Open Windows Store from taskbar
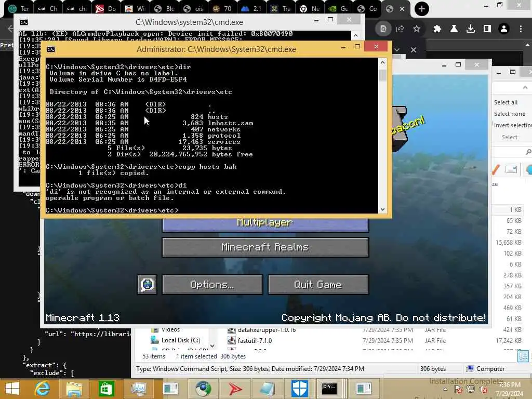This screenshot has height=399, width=532. point(106,389)
